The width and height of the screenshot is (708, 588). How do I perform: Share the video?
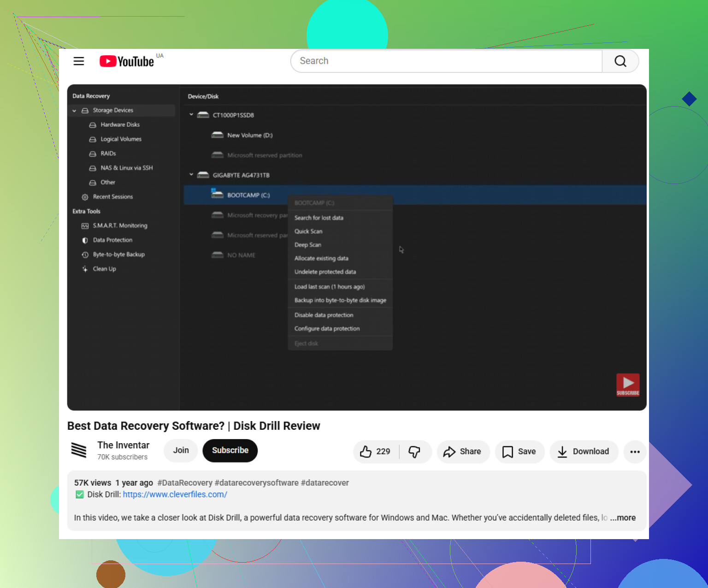[463, 451]
